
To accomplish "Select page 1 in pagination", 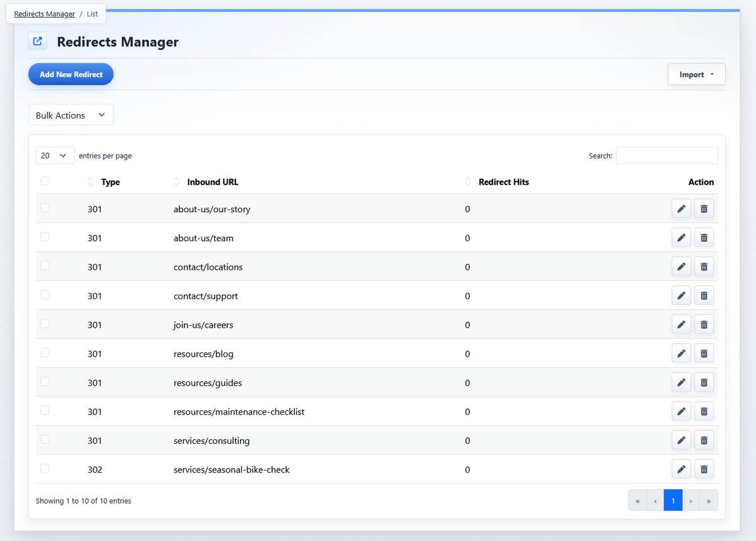I will click(x=673, y=501).
